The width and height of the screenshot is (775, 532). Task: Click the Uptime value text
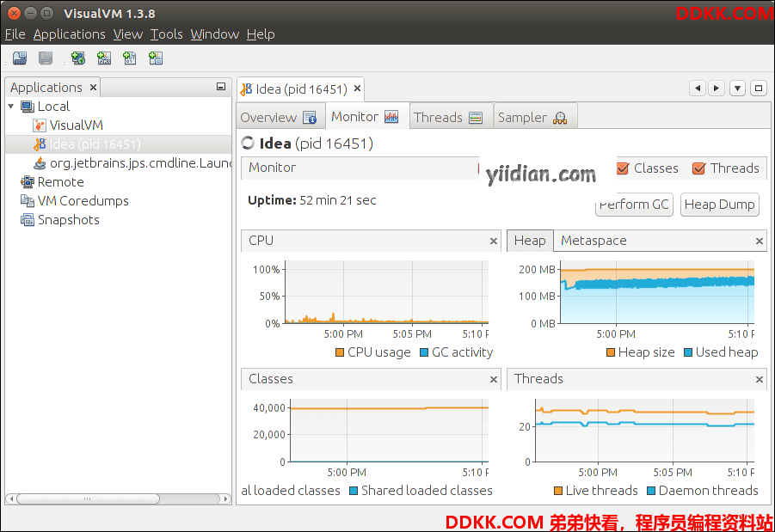[x=337, y=200]
